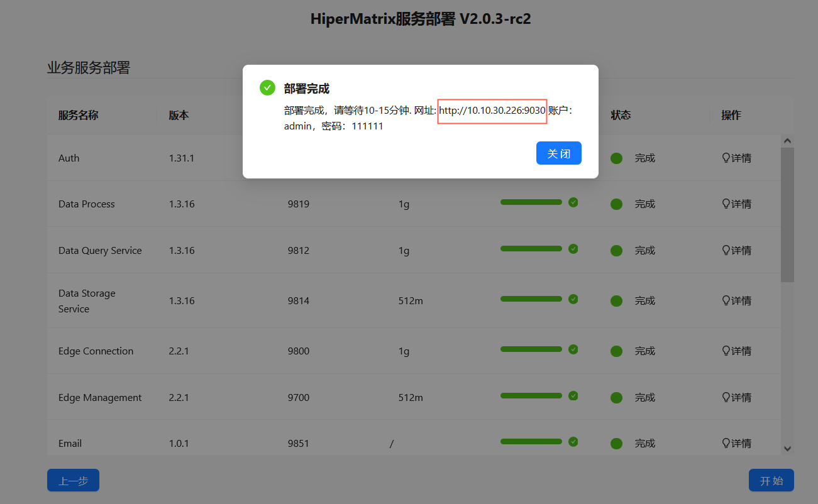
Task: Click the table scrollbar up arrow
Action: (x=788, y=141)
